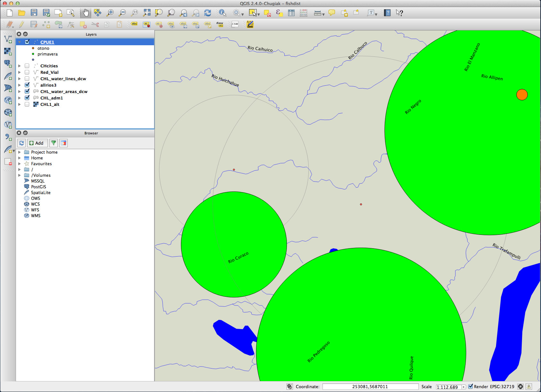Open a project with the folder icon
The image size is (541, 392).
pos(21,13)
